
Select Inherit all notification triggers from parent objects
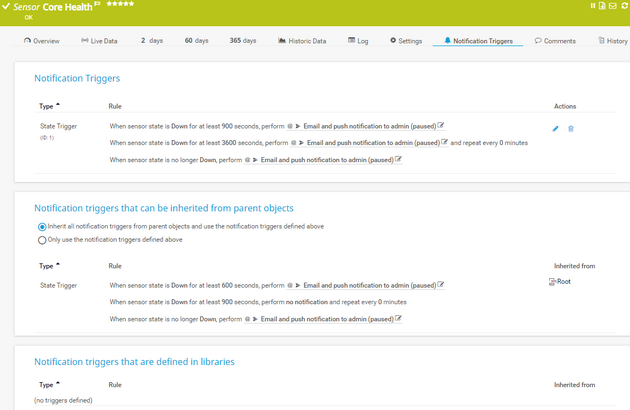pos(42,227)
